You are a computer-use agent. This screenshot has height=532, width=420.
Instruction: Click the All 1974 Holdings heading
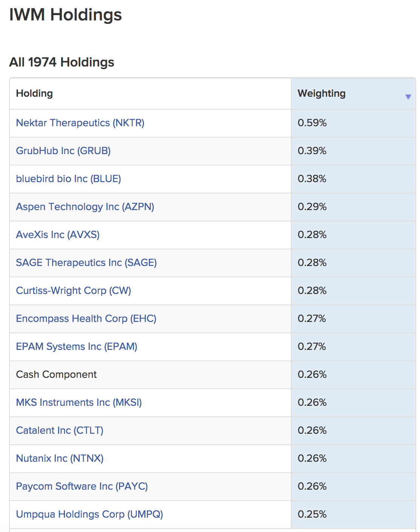point(62,62)
